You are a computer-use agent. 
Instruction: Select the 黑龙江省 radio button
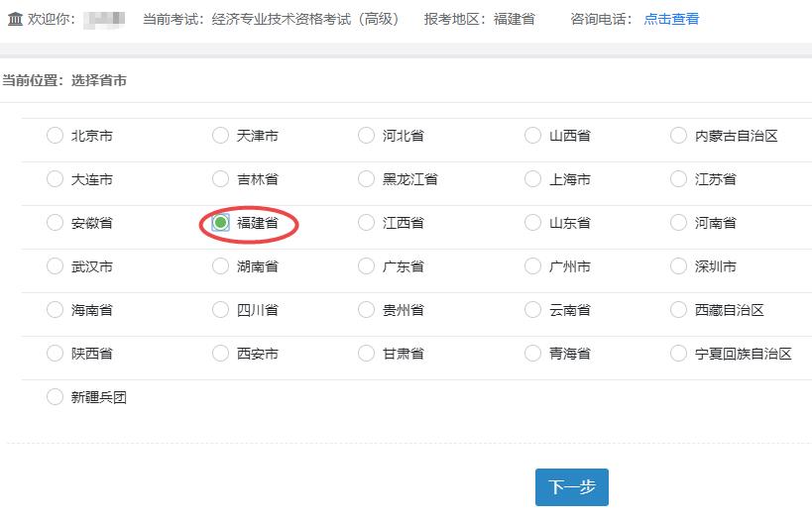click(366, 179)
